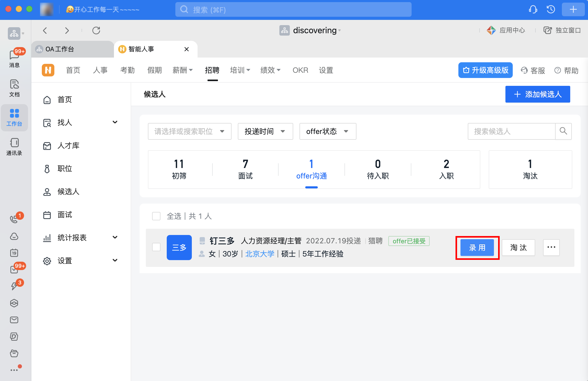Image resolution: width=588 pixels, height=381 pixels.
Task: Check the box for candidate 钉三多
Action: click(156, 247)
